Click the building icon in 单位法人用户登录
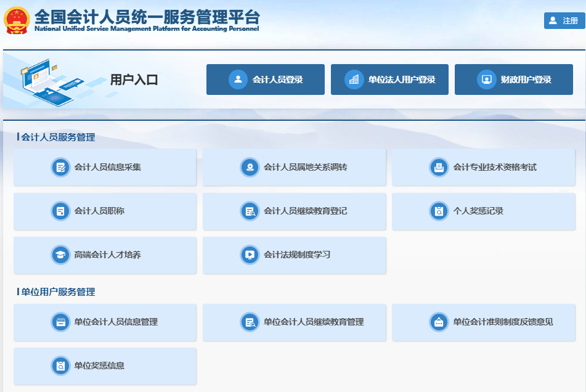 click(354, 80)
